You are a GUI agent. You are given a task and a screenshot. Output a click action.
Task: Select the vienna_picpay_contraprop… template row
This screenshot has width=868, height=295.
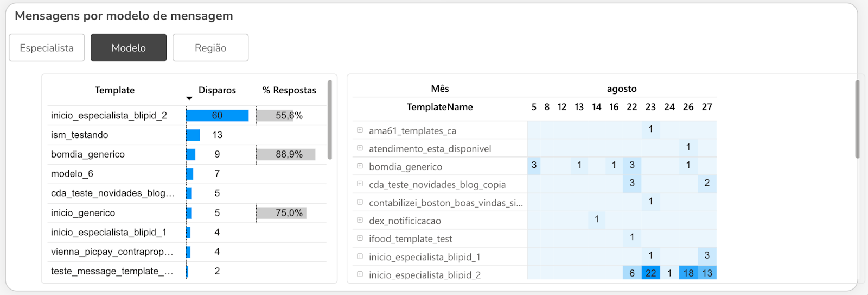(x=112, y=252)
